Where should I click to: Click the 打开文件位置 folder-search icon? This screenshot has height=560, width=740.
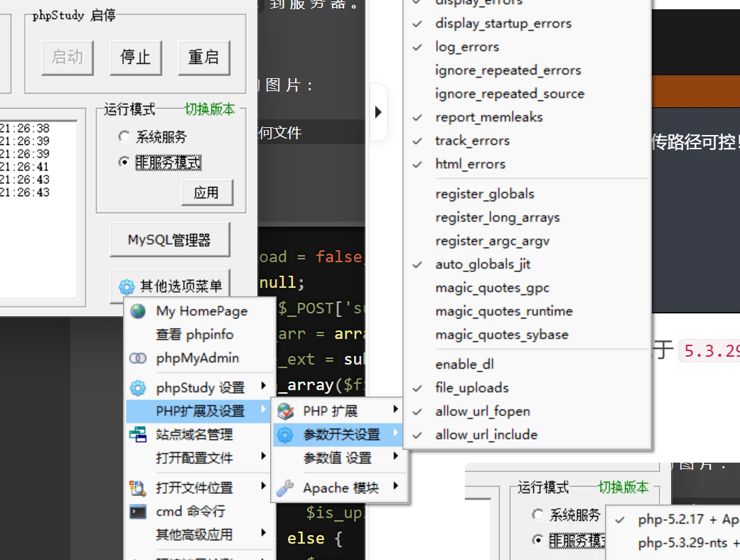click(138, 488)
